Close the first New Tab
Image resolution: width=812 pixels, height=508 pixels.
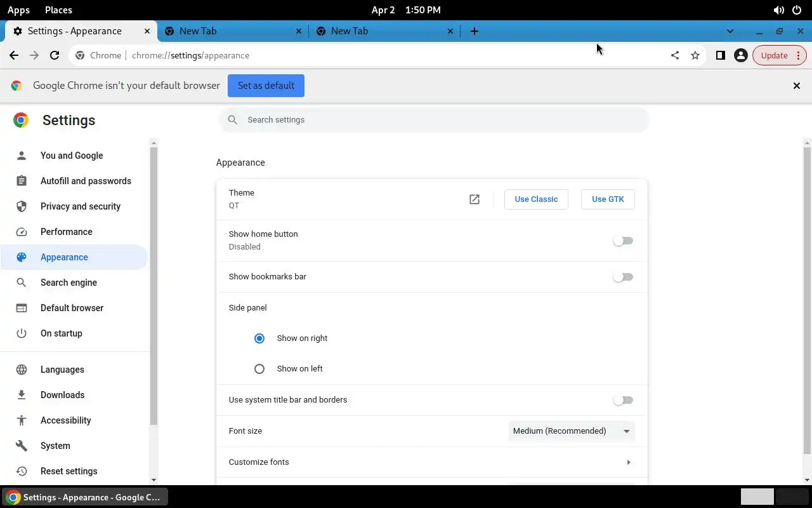(299, 31)
